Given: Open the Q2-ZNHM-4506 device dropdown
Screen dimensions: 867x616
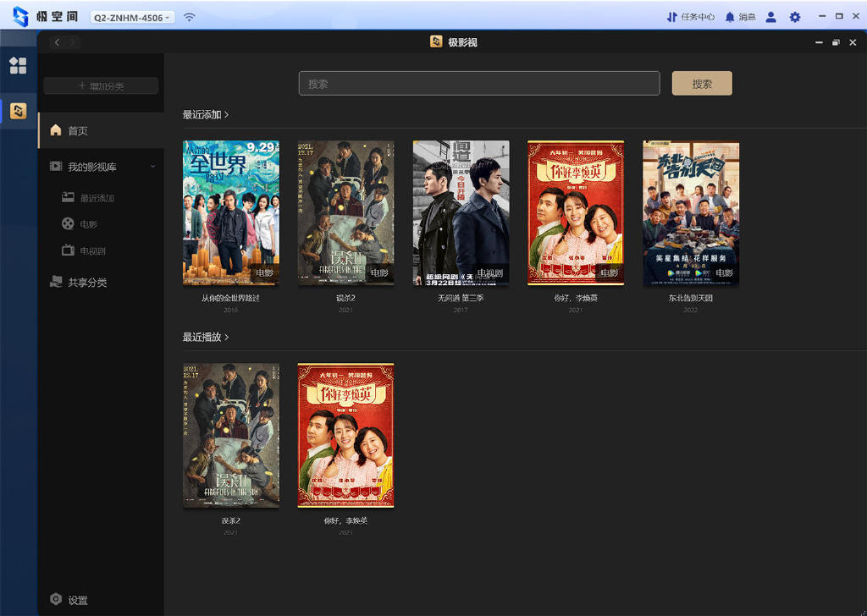Looking at the screenshot, I should pos(132,17).
